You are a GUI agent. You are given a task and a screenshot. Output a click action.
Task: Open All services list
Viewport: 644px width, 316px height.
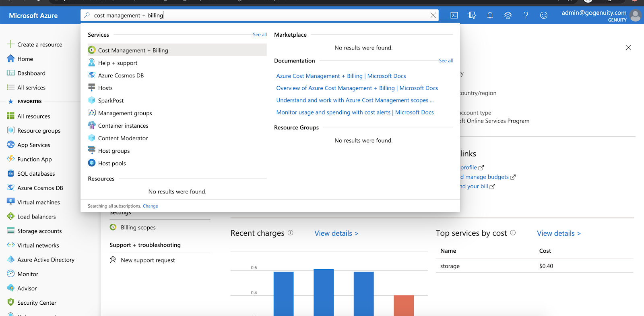[x=31, y=87]
